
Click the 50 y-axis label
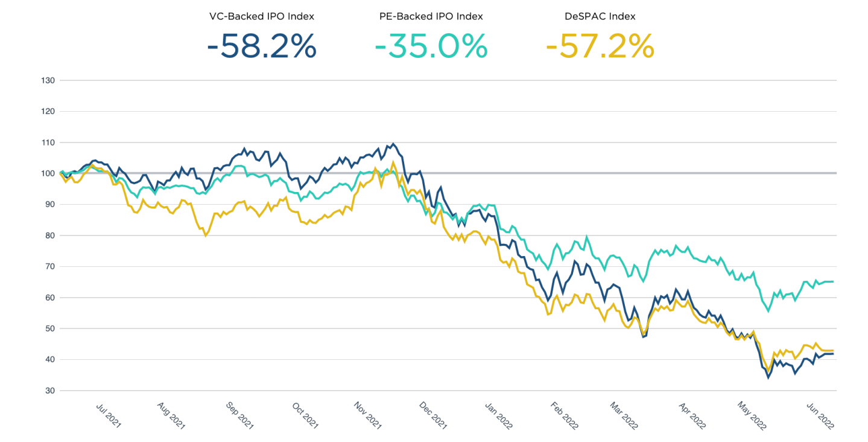click(50, 328)
